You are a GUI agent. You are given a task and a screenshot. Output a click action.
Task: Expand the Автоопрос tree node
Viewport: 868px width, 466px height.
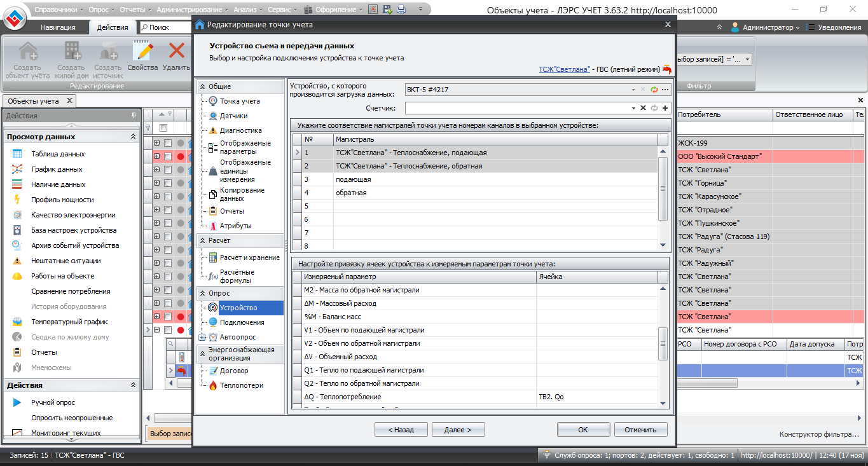tap(202, 337)
